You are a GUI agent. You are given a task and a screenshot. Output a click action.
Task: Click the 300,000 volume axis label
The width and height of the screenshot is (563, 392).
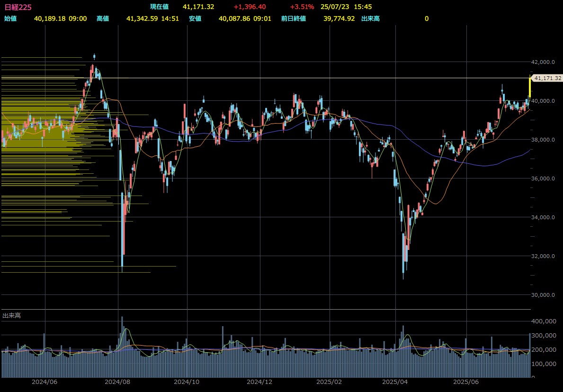pyautogui.click(x=543, y=336)
